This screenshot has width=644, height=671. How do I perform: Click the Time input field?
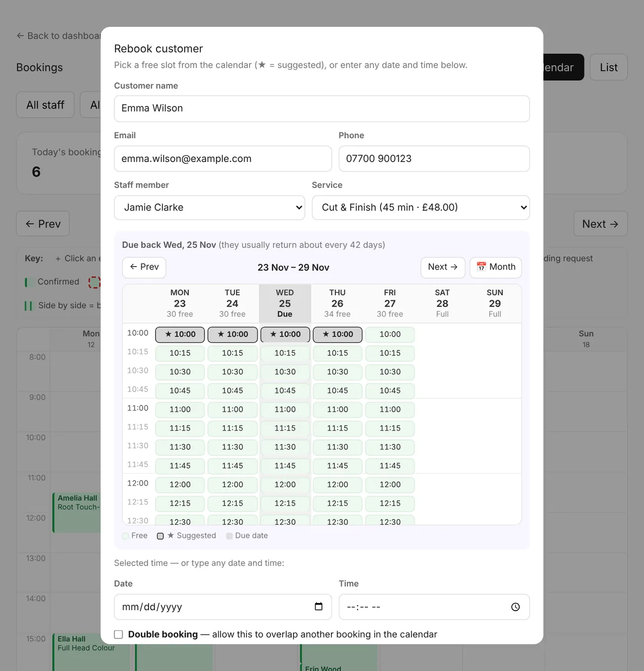(434, 607)
